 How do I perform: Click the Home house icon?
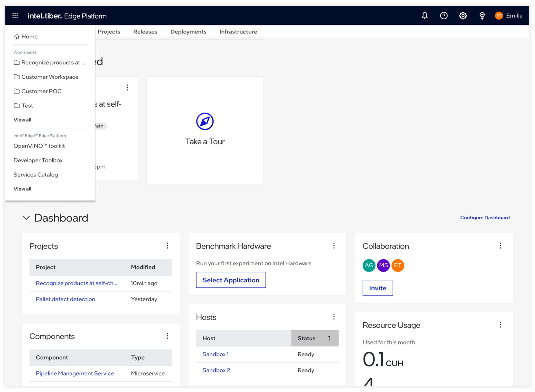16,36
